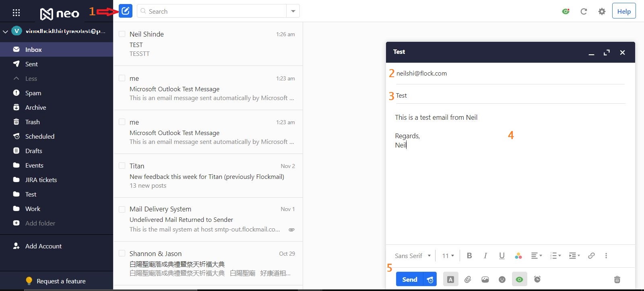Select the Neil Shinde email checkbox
This screenshot has height=291, width=644.
122,34
